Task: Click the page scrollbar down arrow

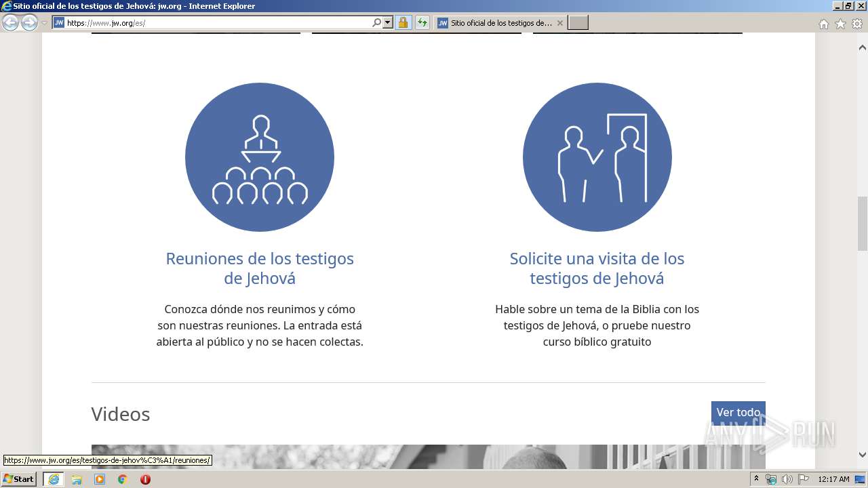Action: 863,455
